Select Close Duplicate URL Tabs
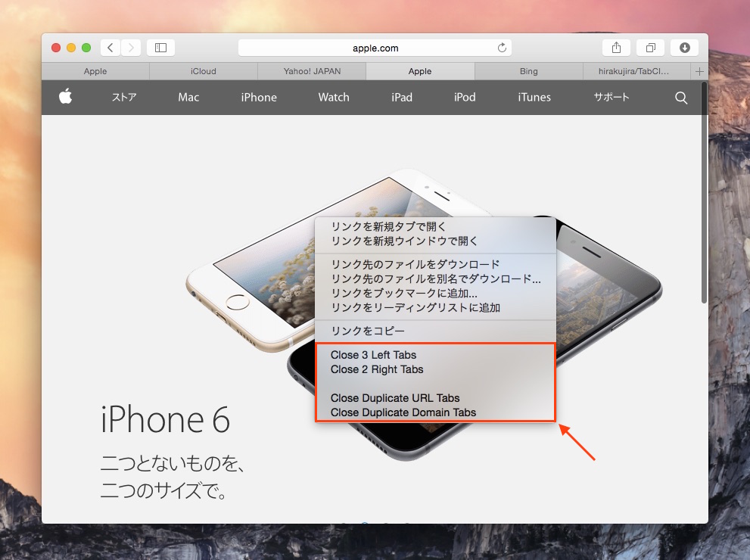 [435, 398]
